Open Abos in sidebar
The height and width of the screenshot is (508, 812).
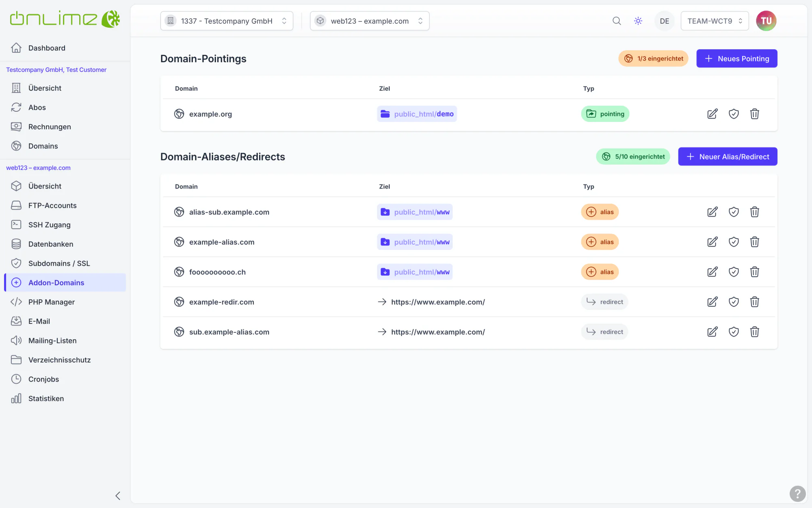pyautogui.click(x=65, y=107)
